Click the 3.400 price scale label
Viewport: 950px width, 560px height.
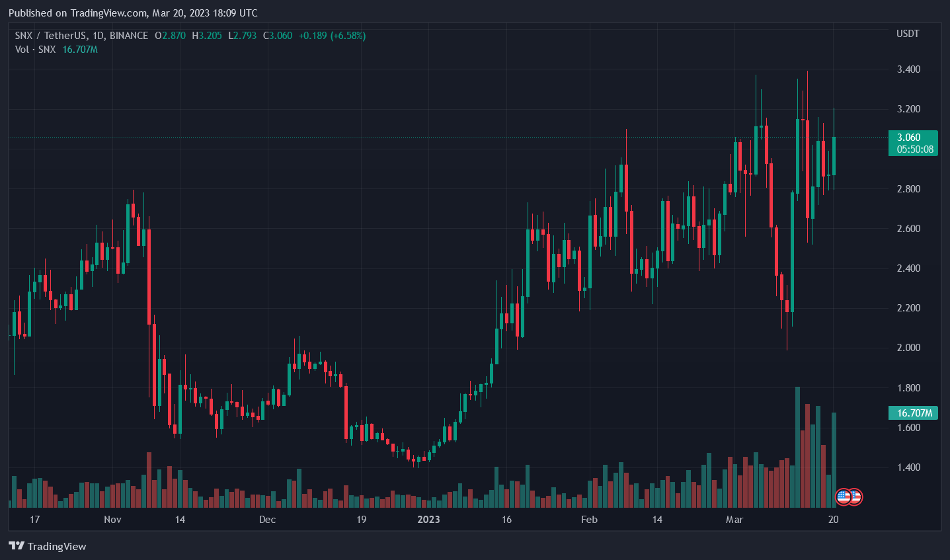tap(908, 69)
